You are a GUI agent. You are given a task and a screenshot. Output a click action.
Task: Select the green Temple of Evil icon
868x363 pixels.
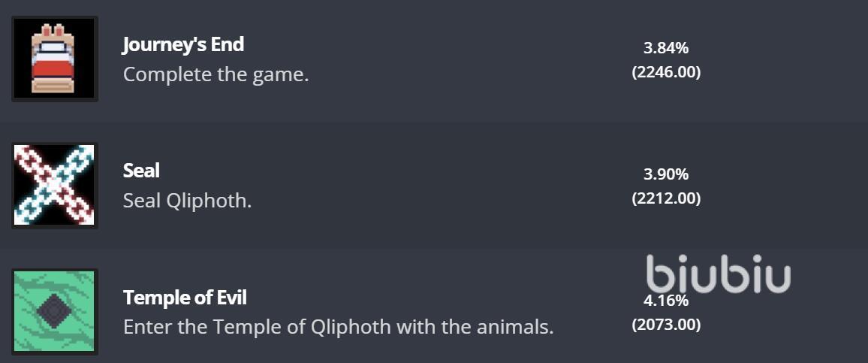(x=55, y=311)
